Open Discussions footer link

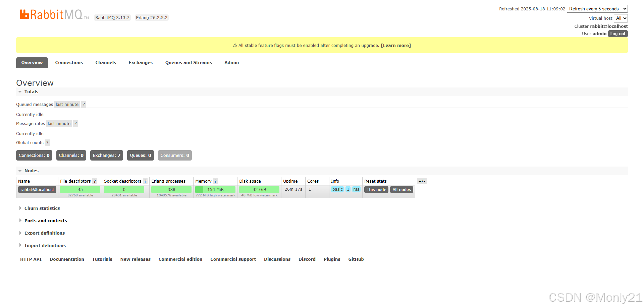click(277, 259)
